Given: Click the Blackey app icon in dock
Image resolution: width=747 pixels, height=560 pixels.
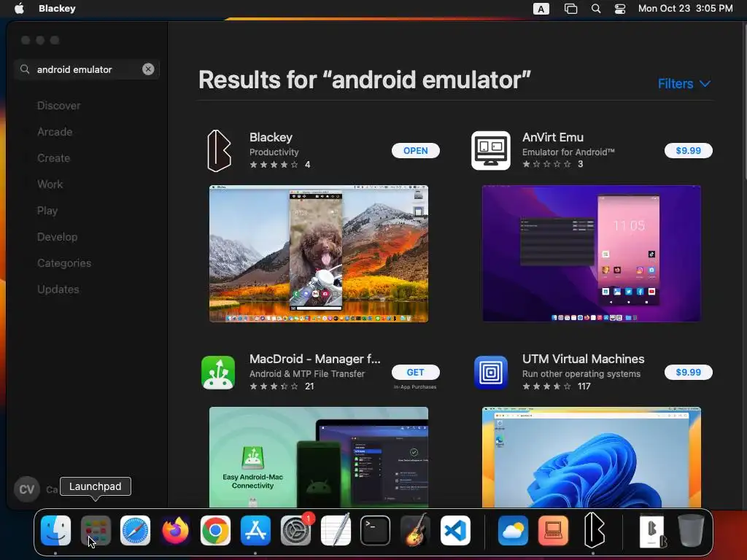Looking at the screenshot, I should coord(594,530).
